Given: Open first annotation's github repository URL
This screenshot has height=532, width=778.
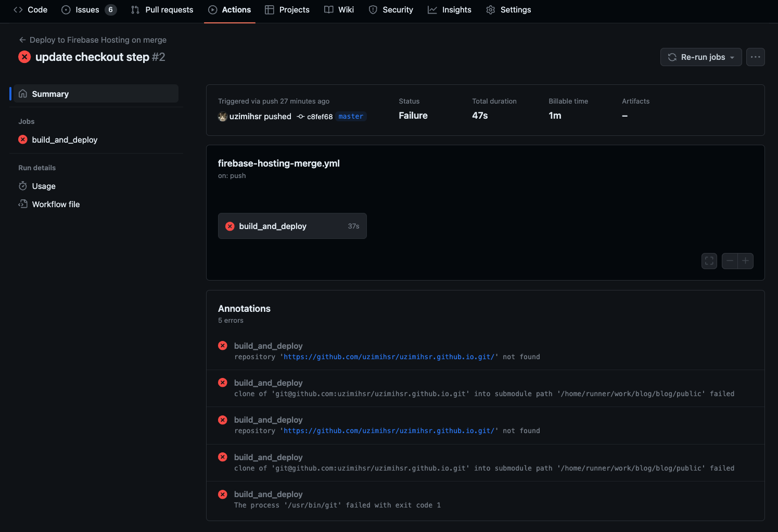Looking at the screenshot, I should pos(389,357).
